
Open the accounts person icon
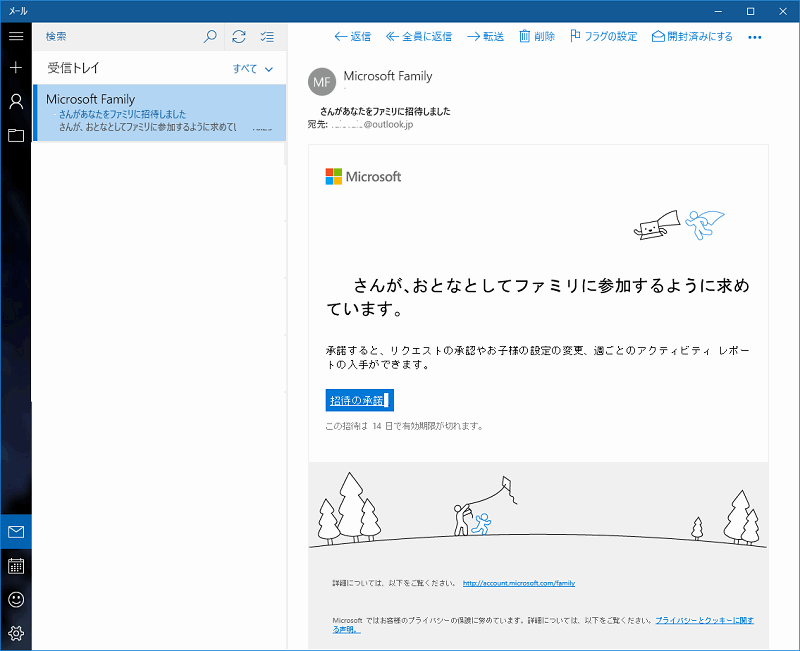(16, 102)
